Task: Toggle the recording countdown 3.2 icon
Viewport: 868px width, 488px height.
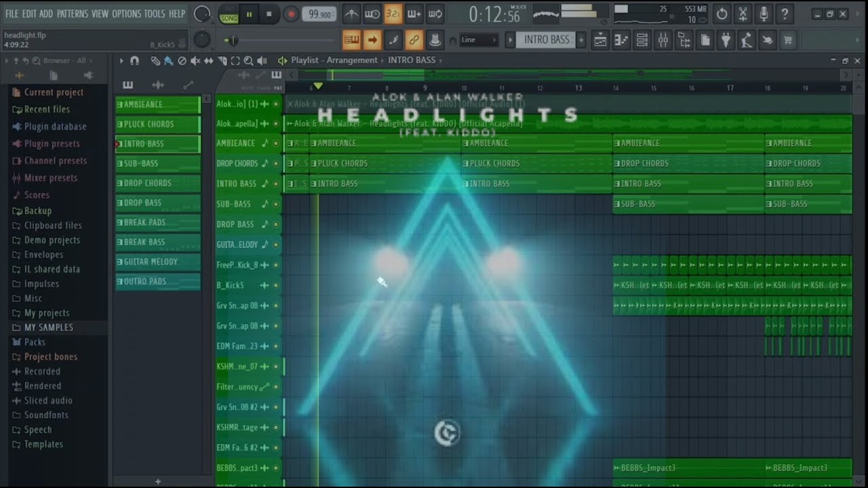Action: [393, 14]
